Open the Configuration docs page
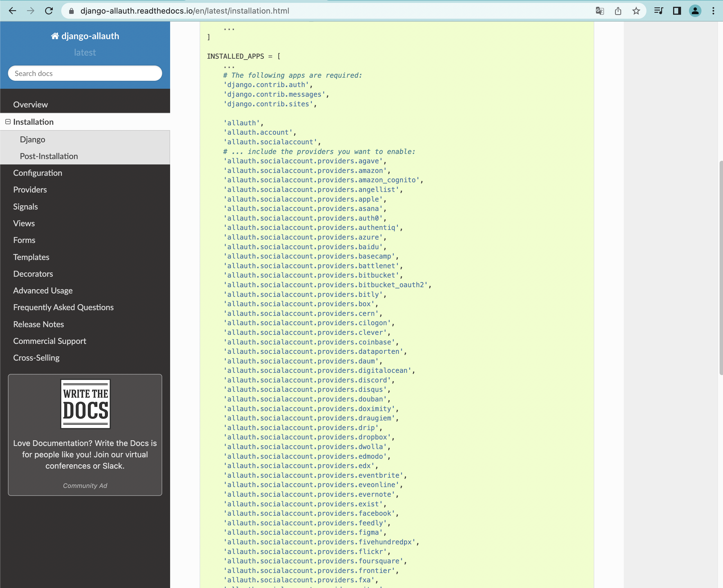Screen dimensions: 723x588 pyautogui.click(x=85, y=173)
